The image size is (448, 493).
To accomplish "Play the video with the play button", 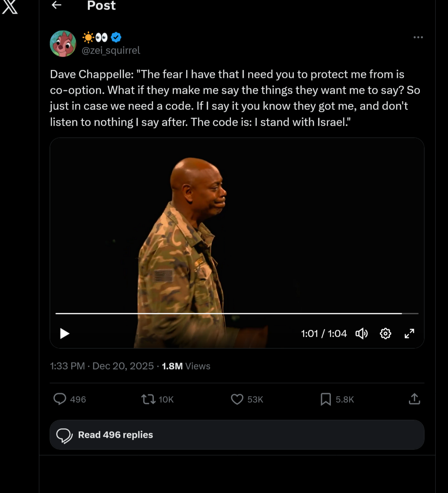I will pyautogui.click(x=65, y=333).
